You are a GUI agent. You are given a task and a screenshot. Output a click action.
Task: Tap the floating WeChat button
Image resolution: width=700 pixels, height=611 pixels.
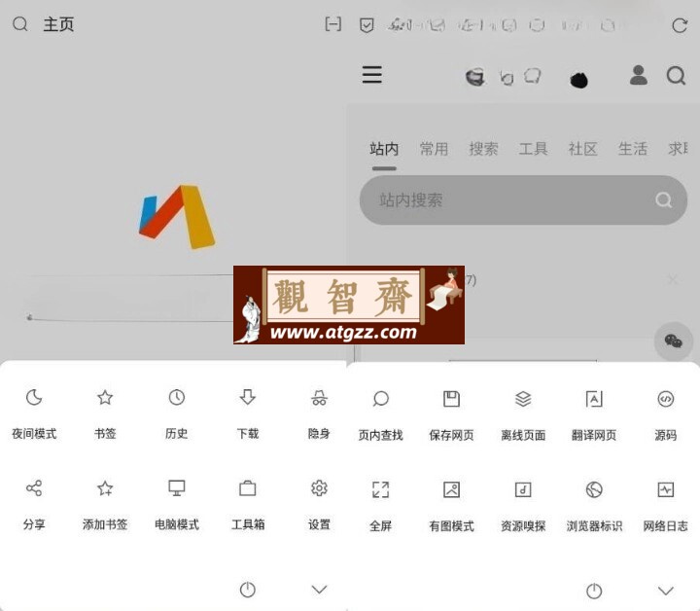pos(673,341)
